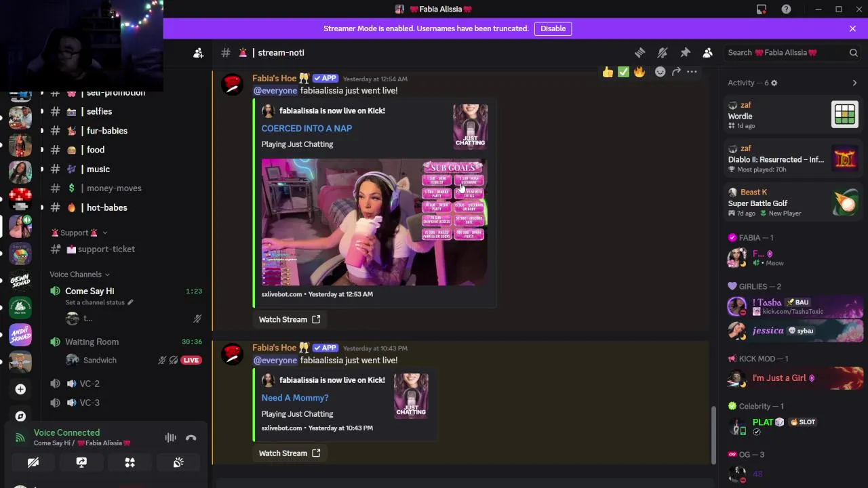Start an activity button in voice panel
This screenshot has height=488, width=868.
click(130, 463)
